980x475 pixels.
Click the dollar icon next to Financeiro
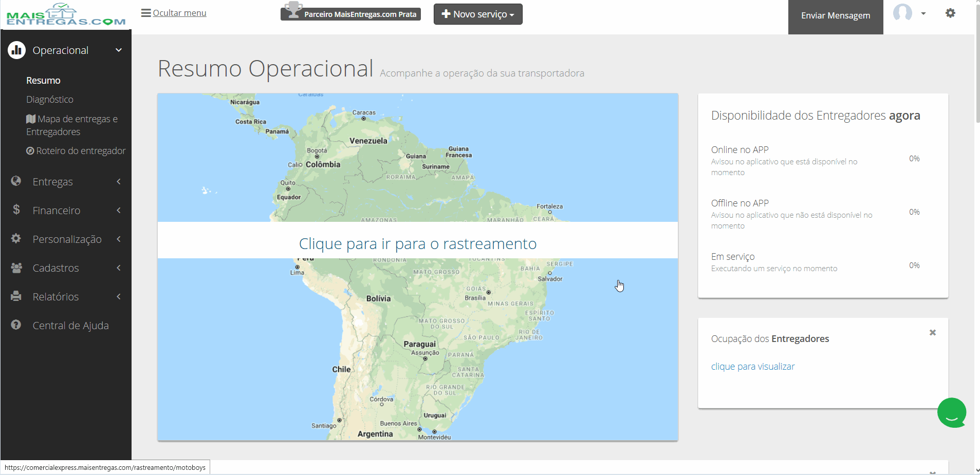(x=16, y=210)
